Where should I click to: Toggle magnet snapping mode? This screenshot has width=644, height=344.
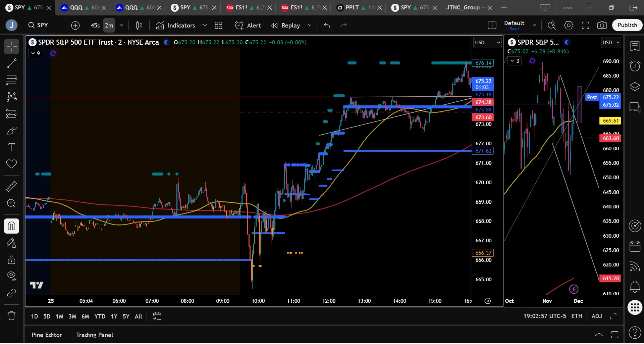[11, 226]
